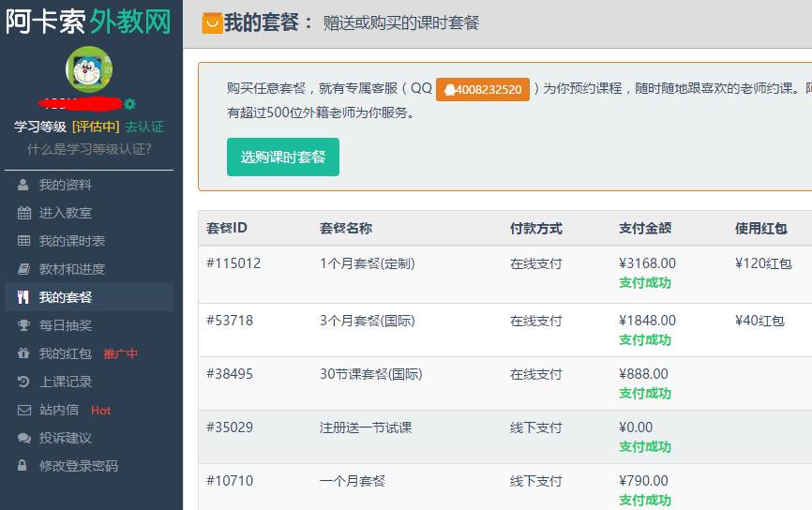Click the ¥3168.00 payment amount
Screen dimensions: 812x510
click(647, 263)
